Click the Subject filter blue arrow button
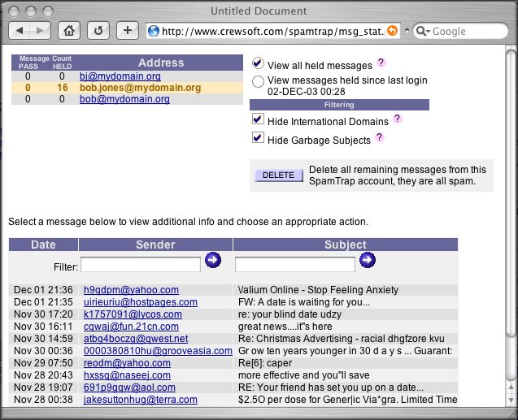This screenshot has width=518, height=420. tap(367, 260)
